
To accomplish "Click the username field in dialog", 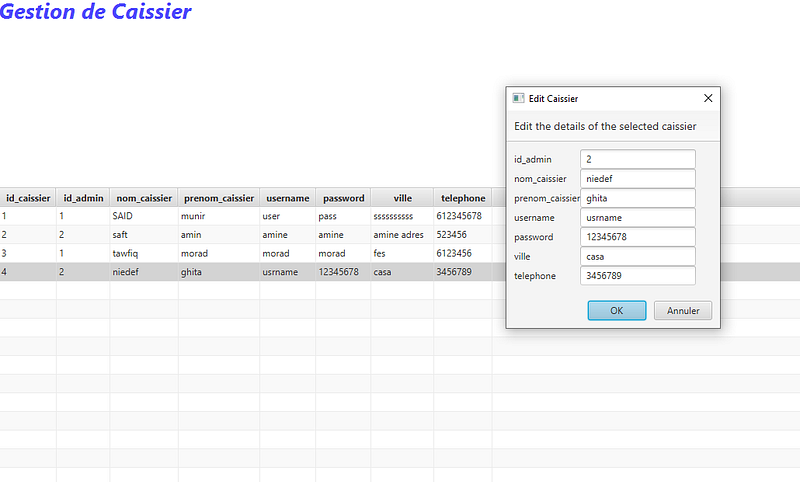I will coord(638,218).
